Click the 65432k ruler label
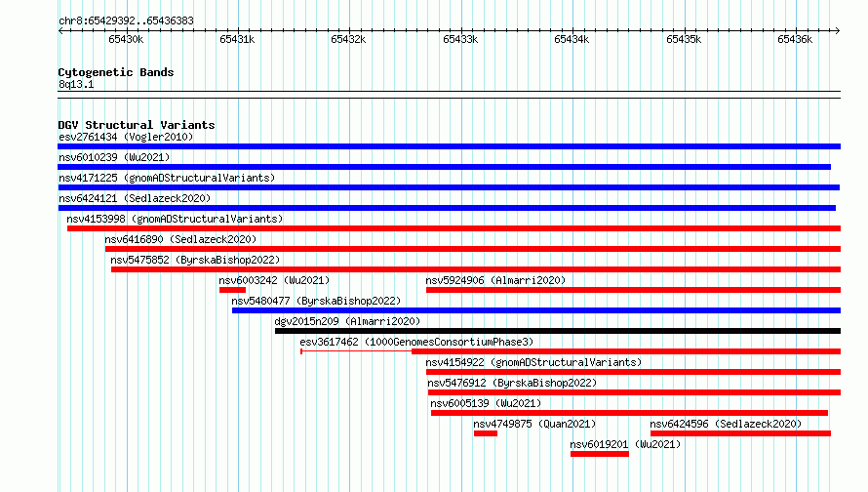The image size is (868, 492). tap(348, 39)
